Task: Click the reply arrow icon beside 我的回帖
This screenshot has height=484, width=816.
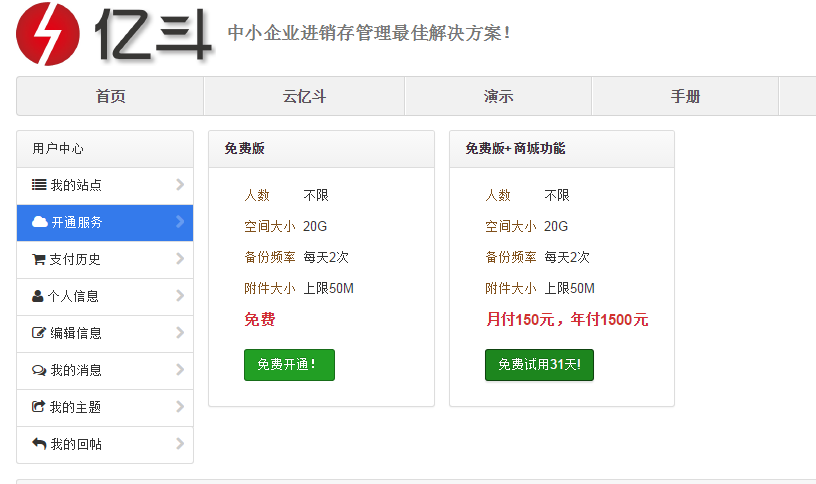Action: [39, 444]
